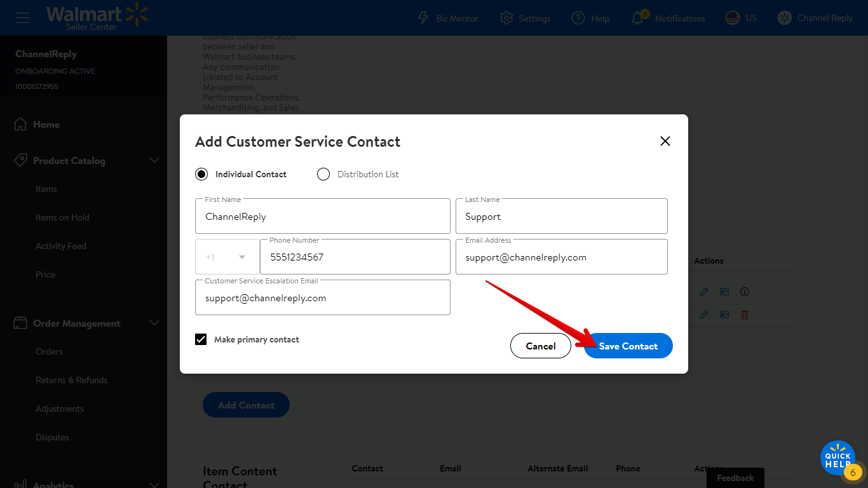Click seller ID 10001372955

tap(37, 86)
